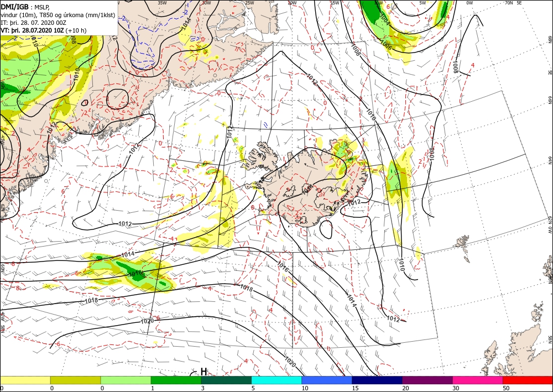Screen dimensions: 553x392
Task: Click the legend tick value '50'
Action: [506, 388]
